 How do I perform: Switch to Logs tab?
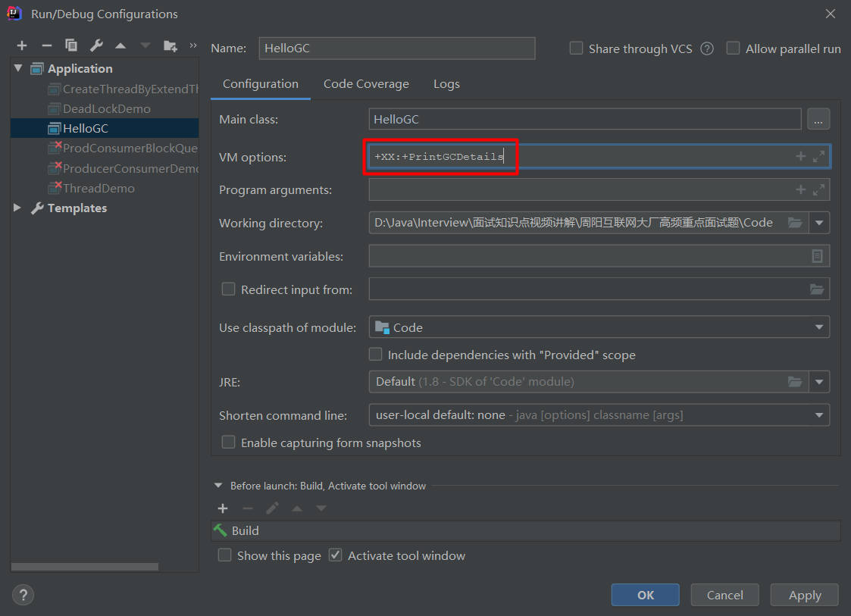446,84
